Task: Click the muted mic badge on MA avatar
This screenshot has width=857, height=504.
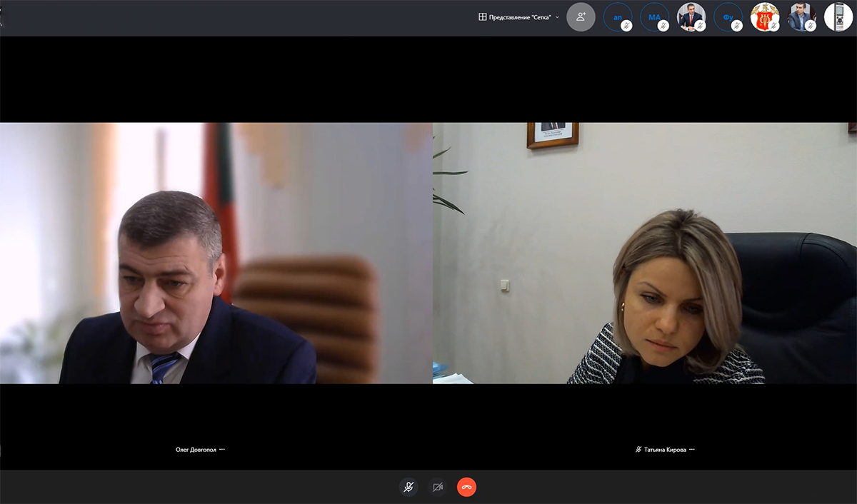Action: point(663,26)
